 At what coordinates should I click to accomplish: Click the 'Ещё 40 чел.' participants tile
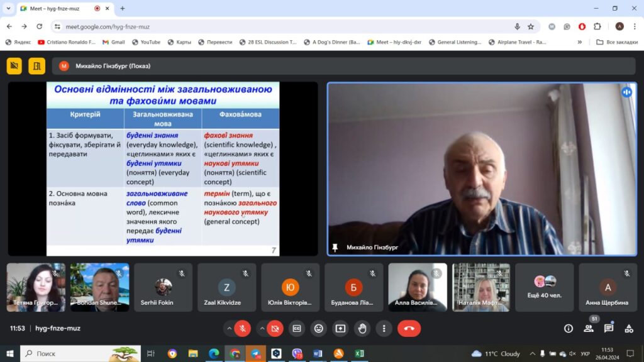(544, 287)
